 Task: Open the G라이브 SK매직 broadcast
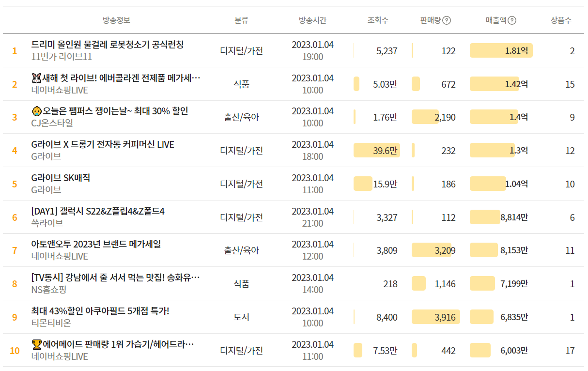pyautogui.click(x=61, y=178)
